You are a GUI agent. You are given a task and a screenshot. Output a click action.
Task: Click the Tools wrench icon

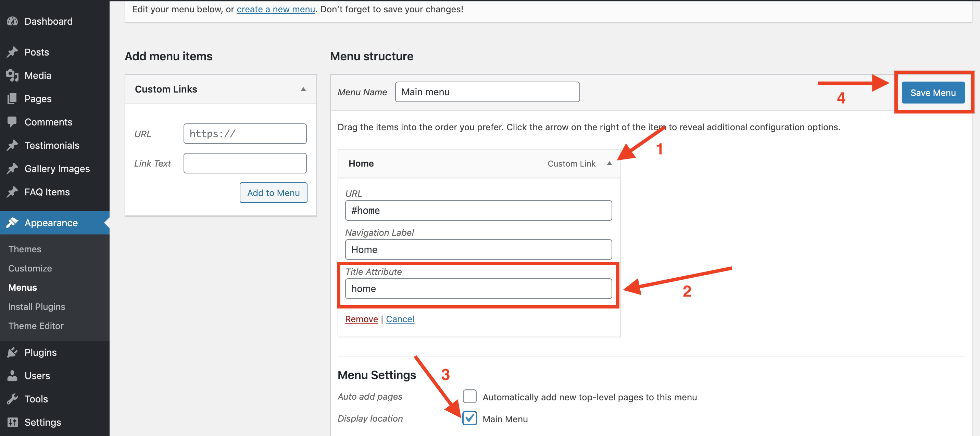click(12, 399)
